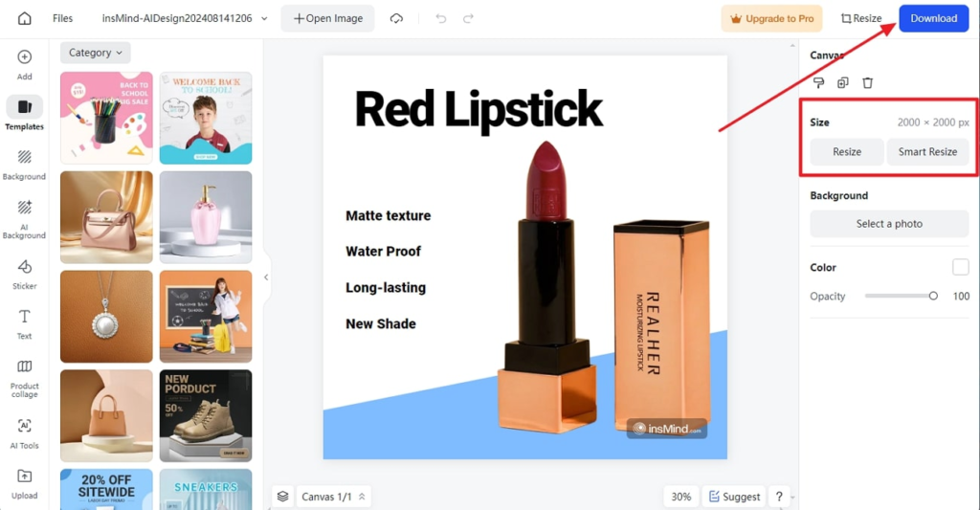980x510 pixels.
Task: Click the format painter icon in Canvas panel
Action: [819, 82]
